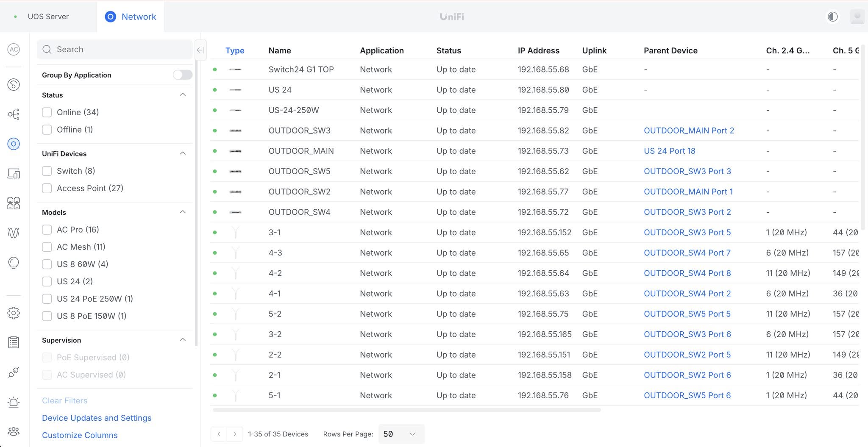
Task: Collapse the Status filter section
Action: [x=183, y=95]
